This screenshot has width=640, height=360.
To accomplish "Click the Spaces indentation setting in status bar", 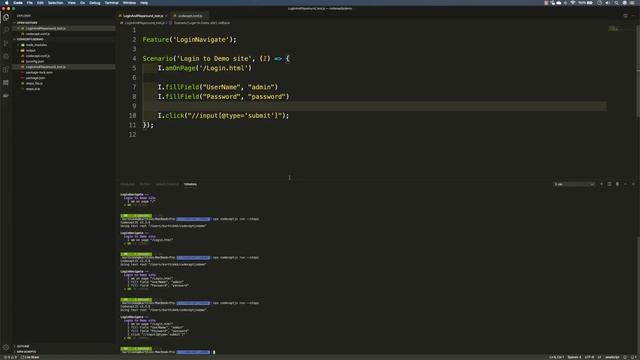I will 574,357.
